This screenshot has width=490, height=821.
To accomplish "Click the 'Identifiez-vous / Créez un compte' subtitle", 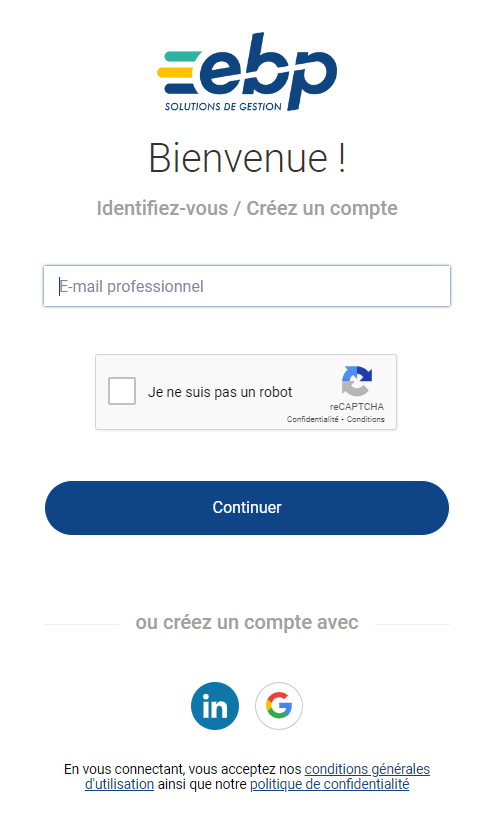I will [x=247, y=208].
